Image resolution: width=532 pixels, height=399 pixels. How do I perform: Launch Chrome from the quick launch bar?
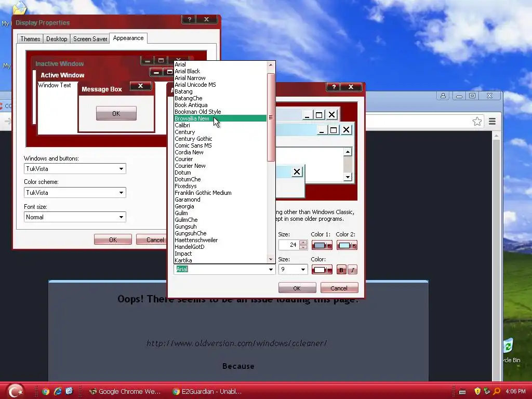[46, 392]
